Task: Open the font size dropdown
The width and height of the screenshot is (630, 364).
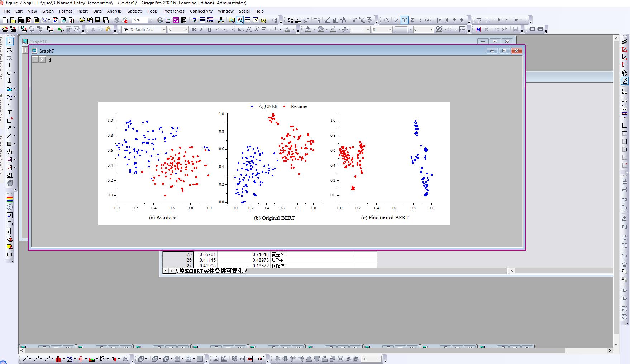Action: pos(186,30)
